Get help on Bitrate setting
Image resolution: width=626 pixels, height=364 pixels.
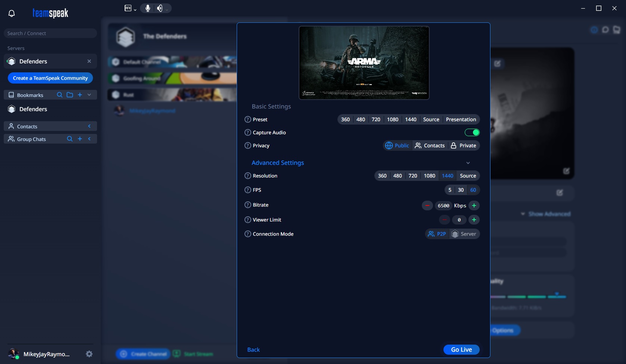point(247,205)
